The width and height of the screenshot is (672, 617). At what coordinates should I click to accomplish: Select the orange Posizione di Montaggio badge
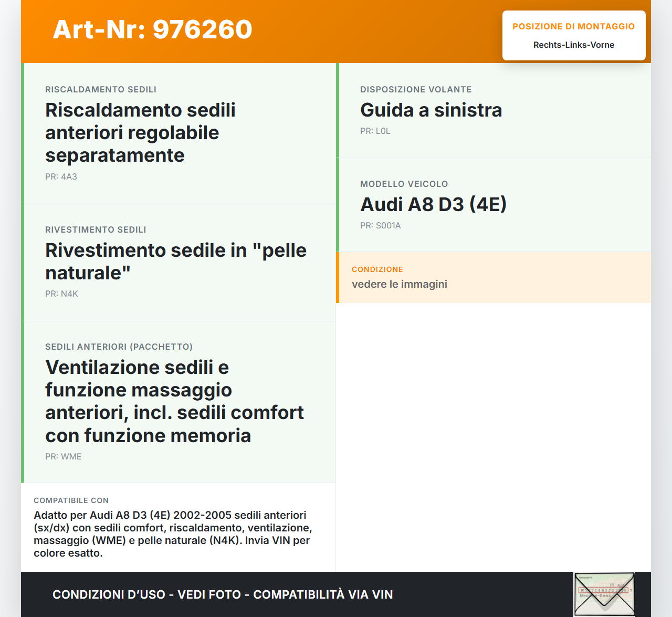(x=574, y=35)
